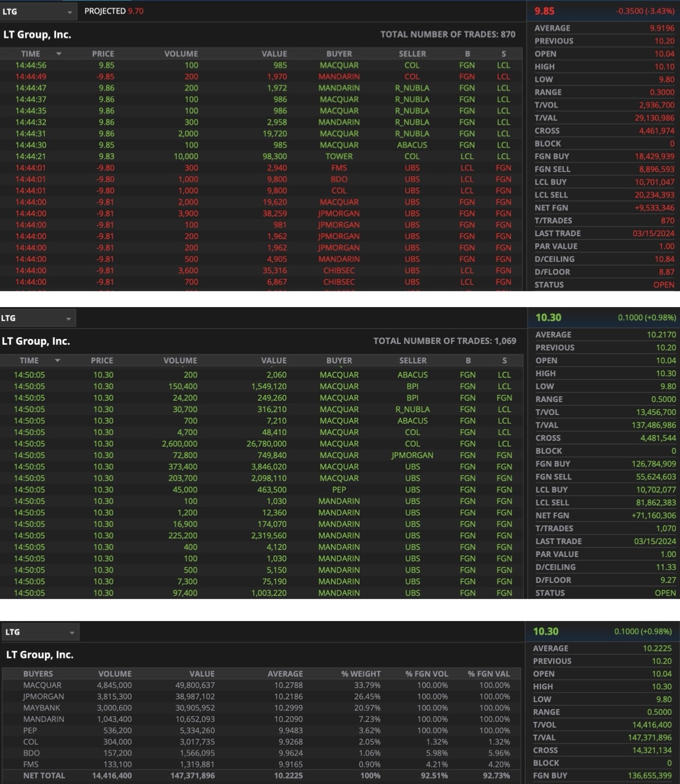Click the TIME sort arrow in the 870 trades panel
The width and height of the screenshot is (680, 784).
pyautogui.click(x=58, y=54)
